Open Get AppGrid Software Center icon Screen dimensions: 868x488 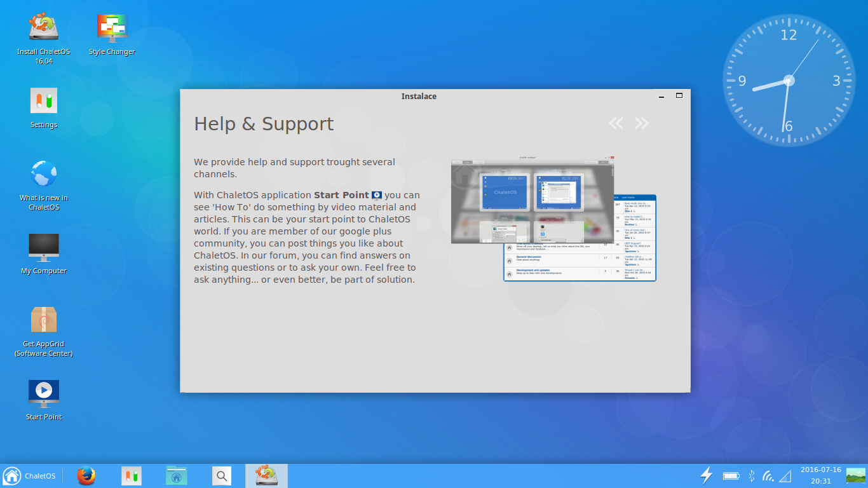tap(44, 331)
